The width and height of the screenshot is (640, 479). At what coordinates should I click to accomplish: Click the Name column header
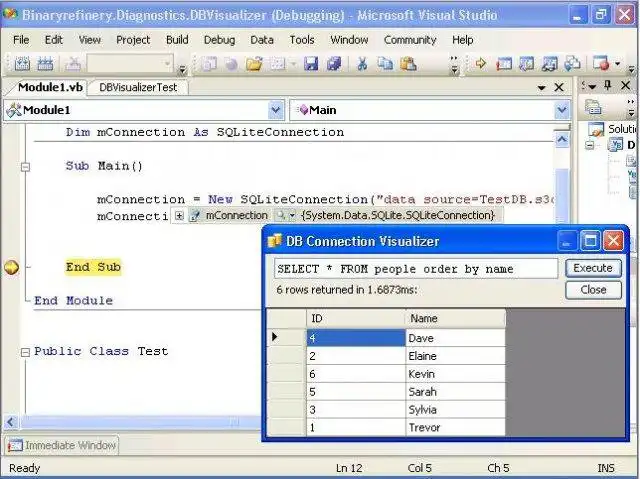[x=455, y=318]
